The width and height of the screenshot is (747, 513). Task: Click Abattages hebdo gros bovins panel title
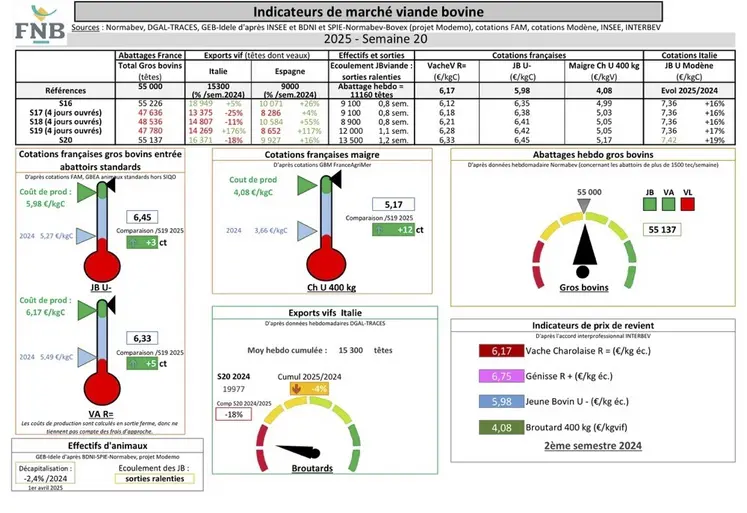click(593, 155)
